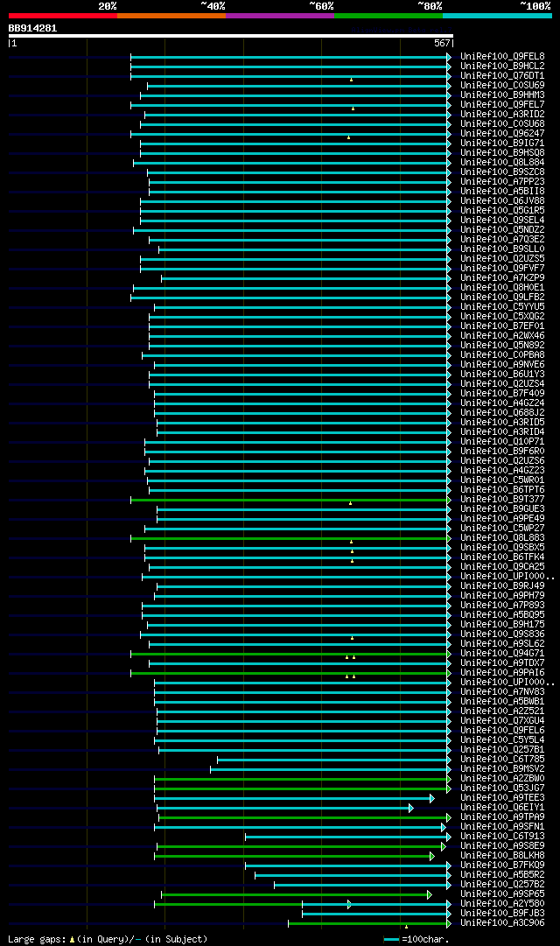Viewport: 560px width, 946px height.
Task: Click the orange ~40% identity legend segment
Action: click(171, 16)
